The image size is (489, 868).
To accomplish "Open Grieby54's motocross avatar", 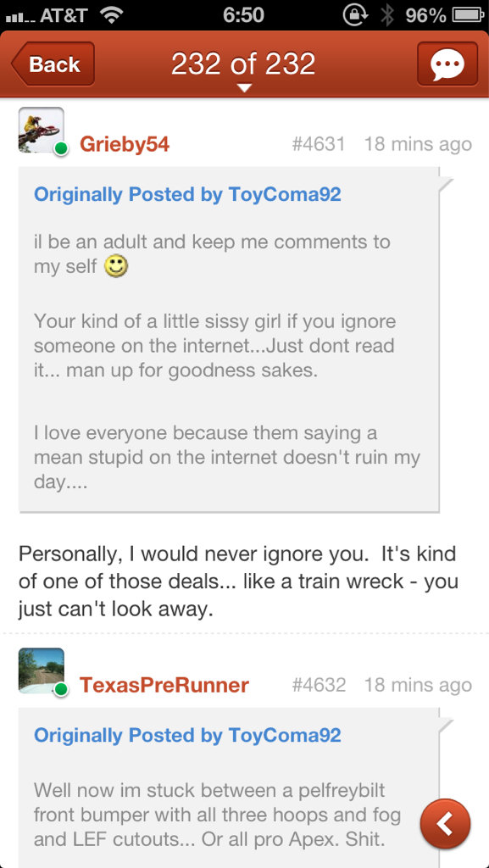I will coord(42,130).
